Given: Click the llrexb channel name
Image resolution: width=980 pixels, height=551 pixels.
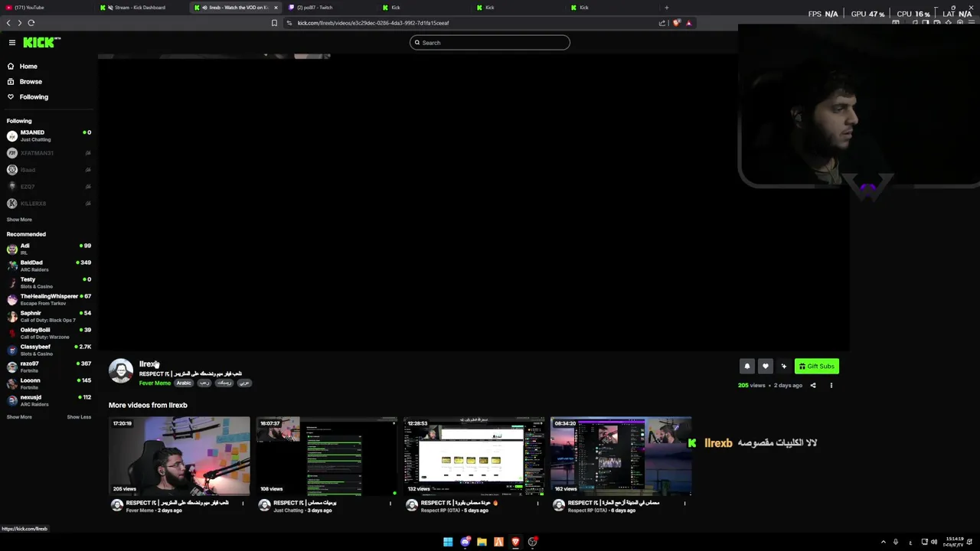Looking at the screenshot, I should (149, 364).
